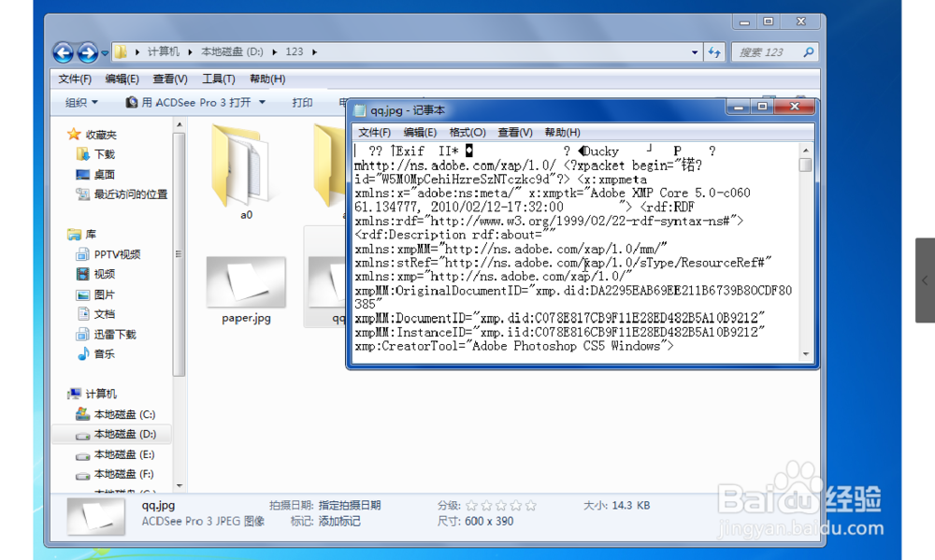Expand the 组织 dropdown button
This screenshot has width=935, height=560.
pos(81,103)
